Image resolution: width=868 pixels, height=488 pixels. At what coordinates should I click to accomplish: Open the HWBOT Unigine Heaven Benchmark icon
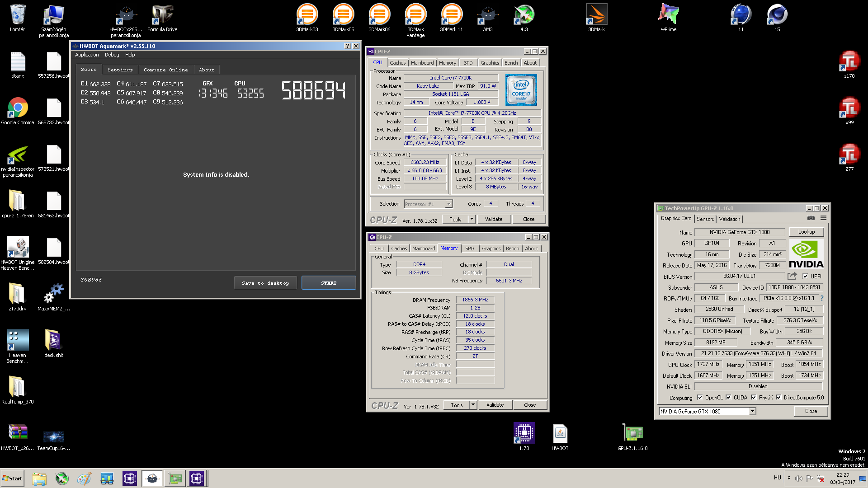pos(18,253)
